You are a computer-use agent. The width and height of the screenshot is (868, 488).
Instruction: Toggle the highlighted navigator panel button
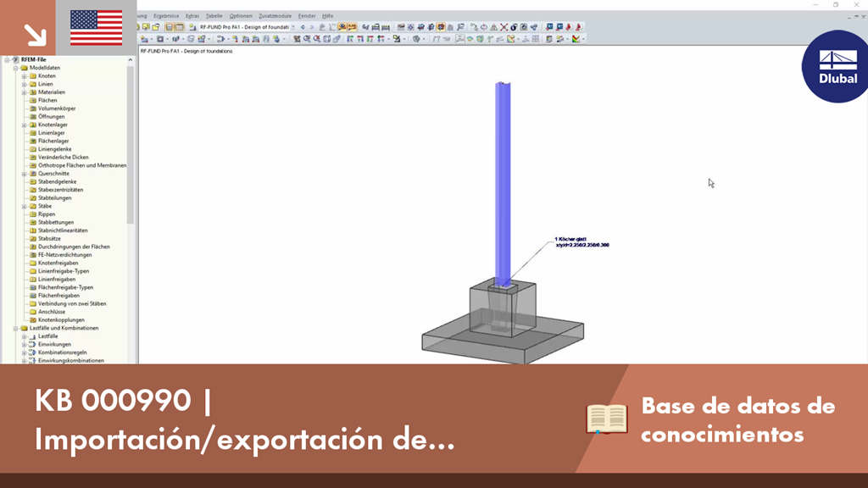tap(170, 26)
